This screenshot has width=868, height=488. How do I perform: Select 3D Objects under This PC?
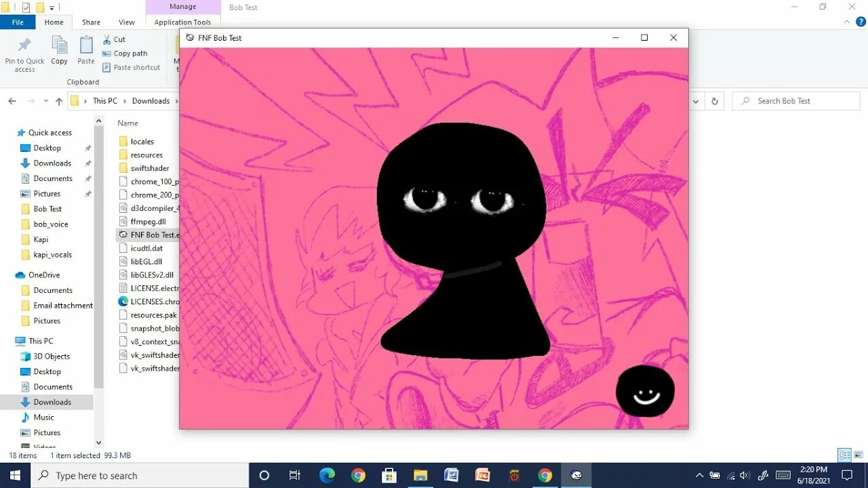pyautogui.click(x=52, y=357)
